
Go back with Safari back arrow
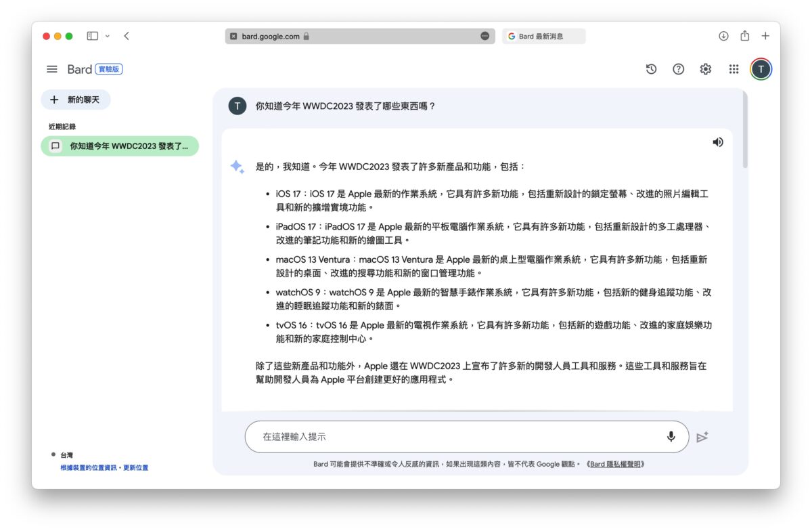tap(127, 36)
